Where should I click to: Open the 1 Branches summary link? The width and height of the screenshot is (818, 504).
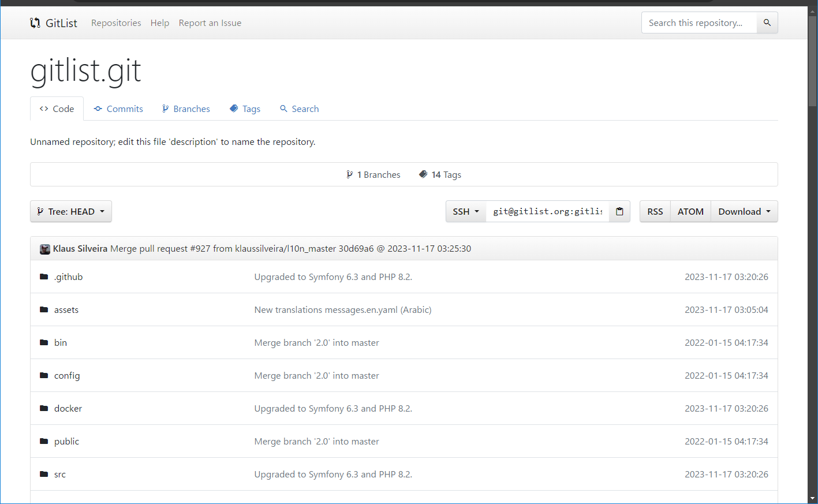(373, 174)
